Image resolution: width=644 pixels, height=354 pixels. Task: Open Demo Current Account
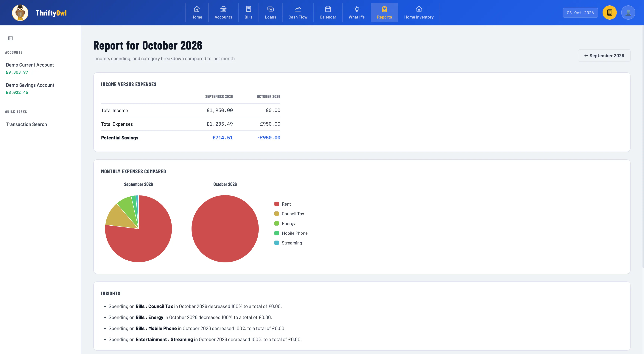click(30, 65)
